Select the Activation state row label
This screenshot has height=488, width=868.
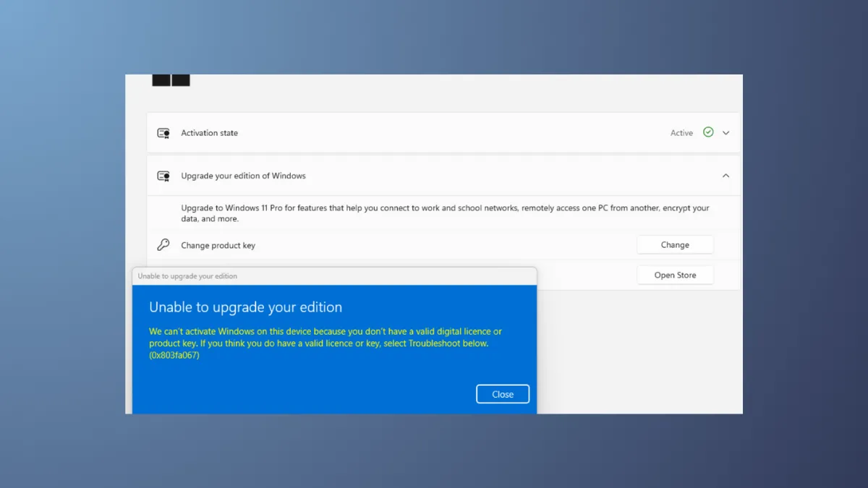[x=209, y=133]
